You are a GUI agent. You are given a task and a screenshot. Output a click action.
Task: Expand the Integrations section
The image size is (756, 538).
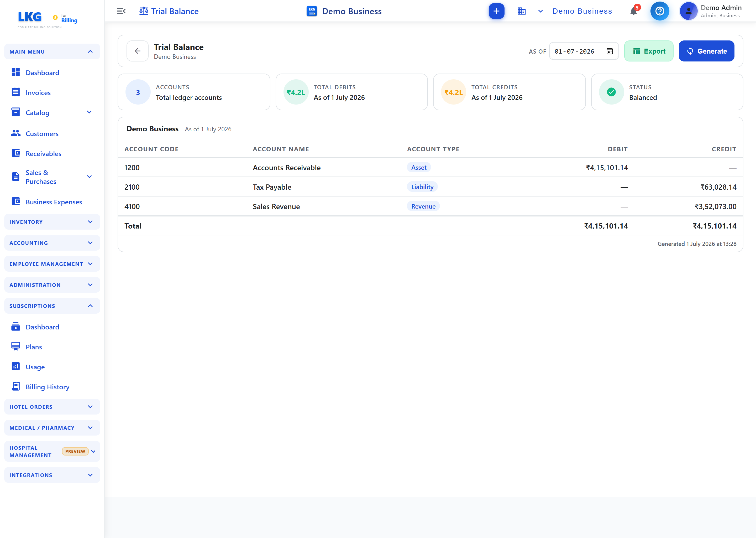point(52,475)
